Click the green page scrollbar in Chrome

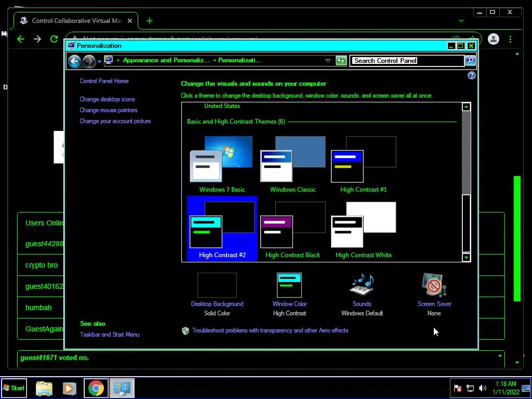click(517, 238)
